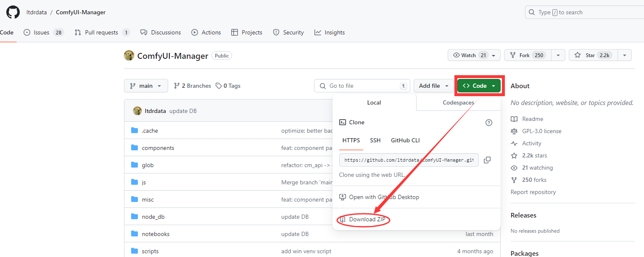Copy the HTTPS clone URL
The height and width of the screenshot is (257, 644).
[x=487, y=160]
